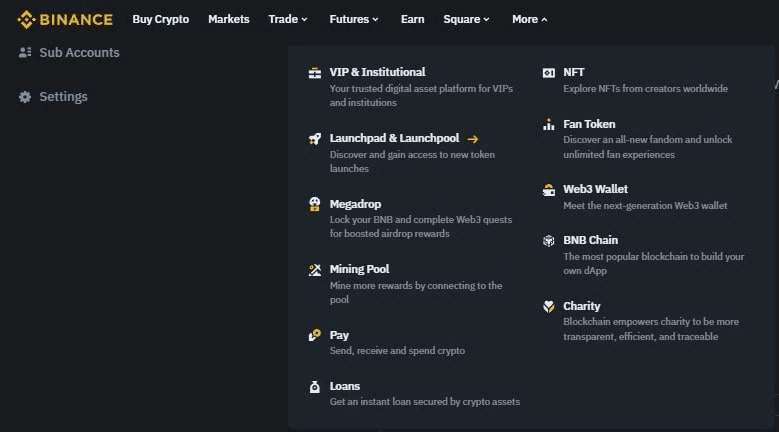Click the Fan Token podium icon
The image size is (779, 432).
[548, 124]
